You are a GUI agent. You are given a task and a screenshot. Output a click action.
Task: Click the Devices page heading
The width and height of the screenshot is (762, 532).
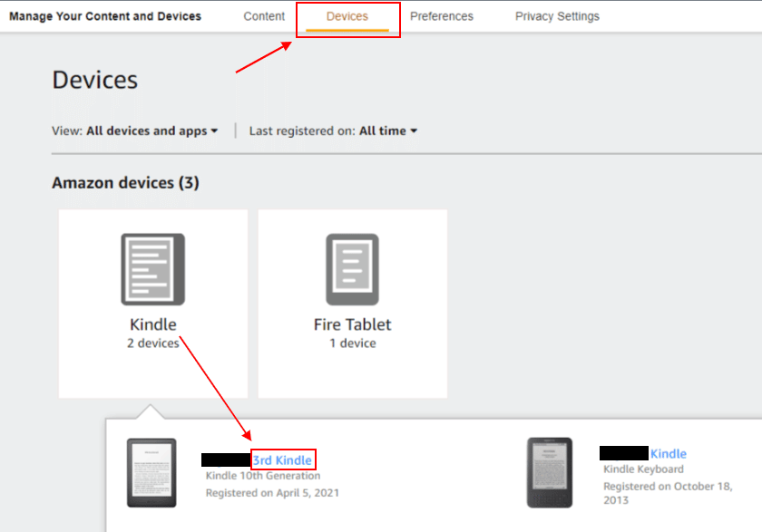point(94,80)
